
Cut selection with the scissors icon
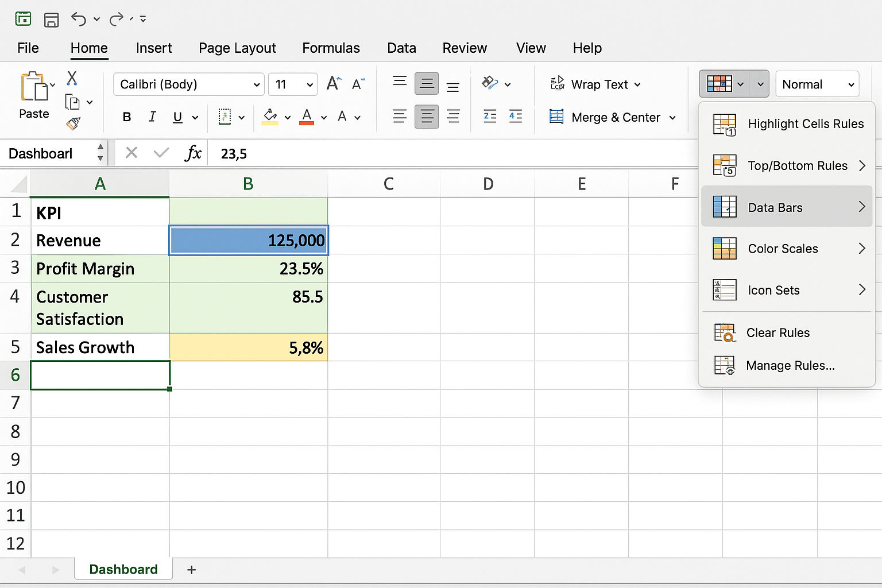pyautogui.click(x=72, y=78)
